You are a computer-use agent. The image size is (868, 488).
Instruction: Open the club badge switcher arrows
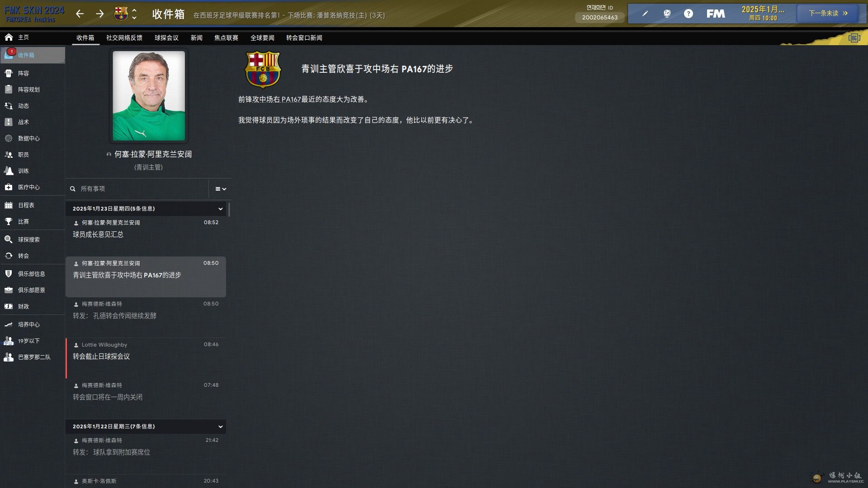pyautogui.click(x=134, y=14)
